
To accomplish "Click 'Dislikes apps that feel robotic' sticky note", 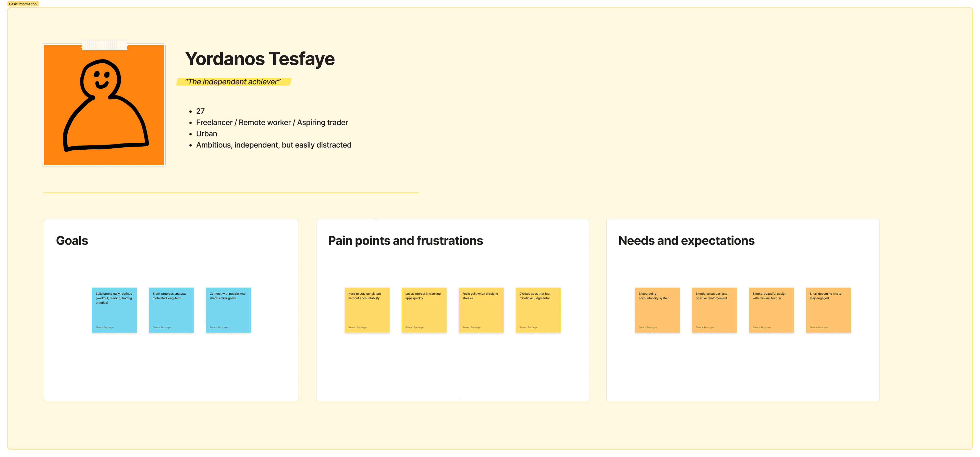I will [x=538, y=310].
